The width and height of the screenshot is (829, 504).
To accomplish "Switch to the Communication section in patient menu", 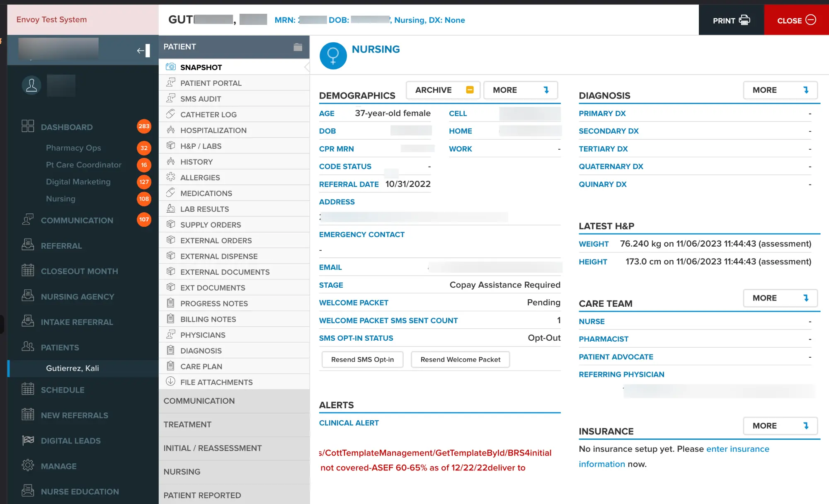I will point(199,401).
